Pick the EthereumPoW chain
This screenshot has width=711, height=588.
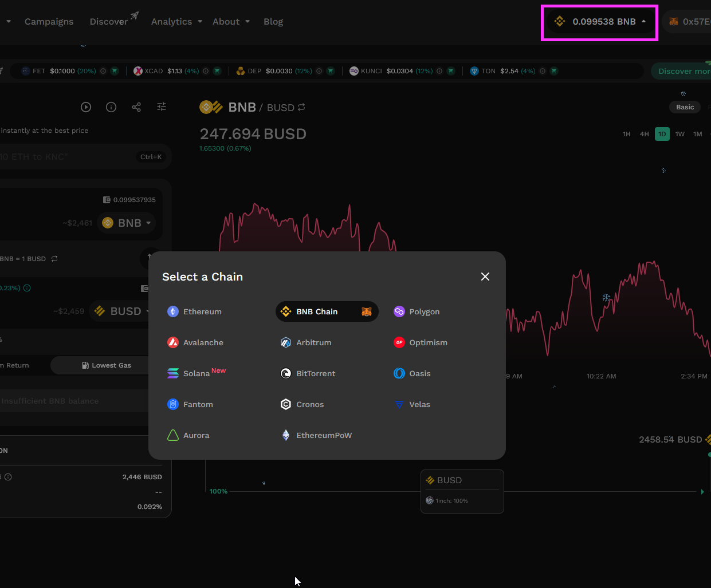(x=317, y=435)
